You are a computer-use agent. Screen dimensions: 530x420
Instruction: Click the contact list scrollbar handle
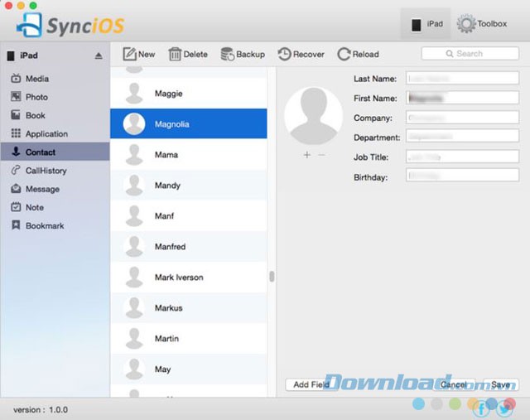[x=272, y=277]
